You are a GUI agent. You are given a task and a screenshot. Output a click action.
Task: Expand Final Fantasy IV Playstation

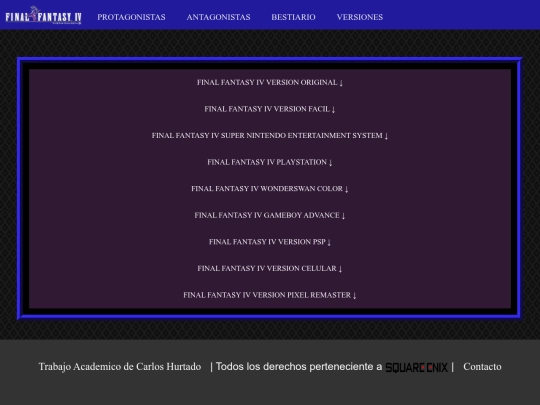[x=270, y=162]
